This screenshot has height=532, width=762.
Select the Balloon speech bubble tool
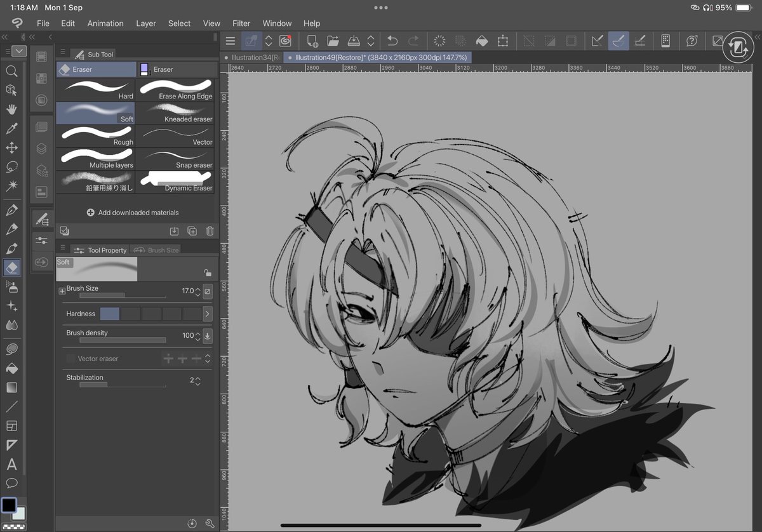click(x=11, y=483)
